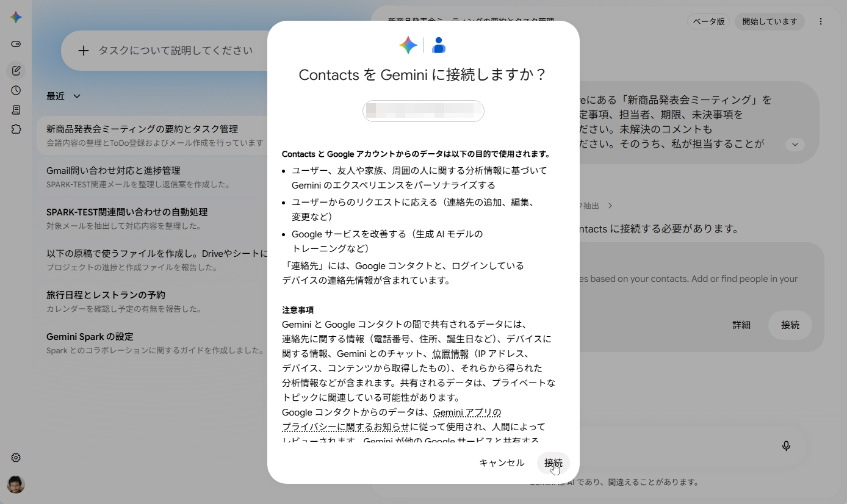
Task: Click text 対象メールを抽出して対応内容を整理した。
Action: click(x=124, y=226)
